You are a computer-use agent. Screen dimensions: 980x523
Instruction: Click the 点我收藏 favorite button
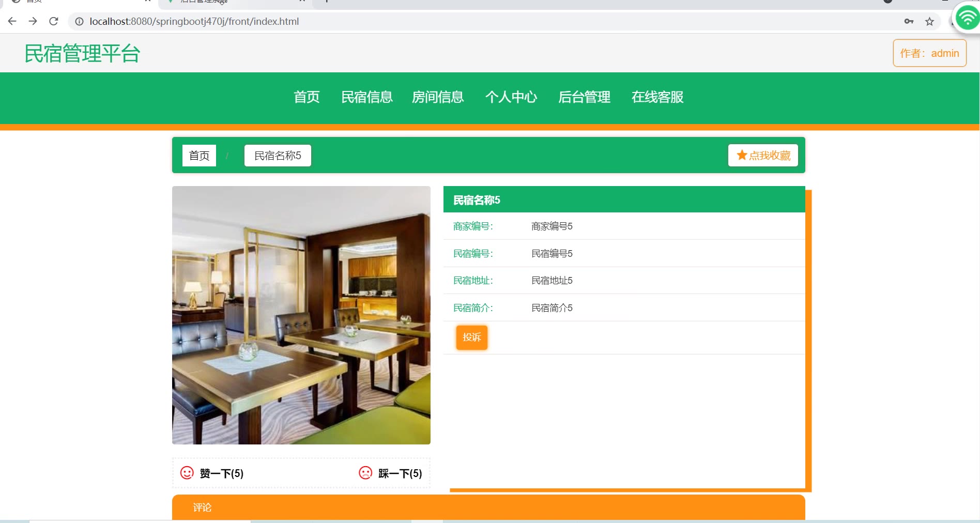(x=763, y=155)
